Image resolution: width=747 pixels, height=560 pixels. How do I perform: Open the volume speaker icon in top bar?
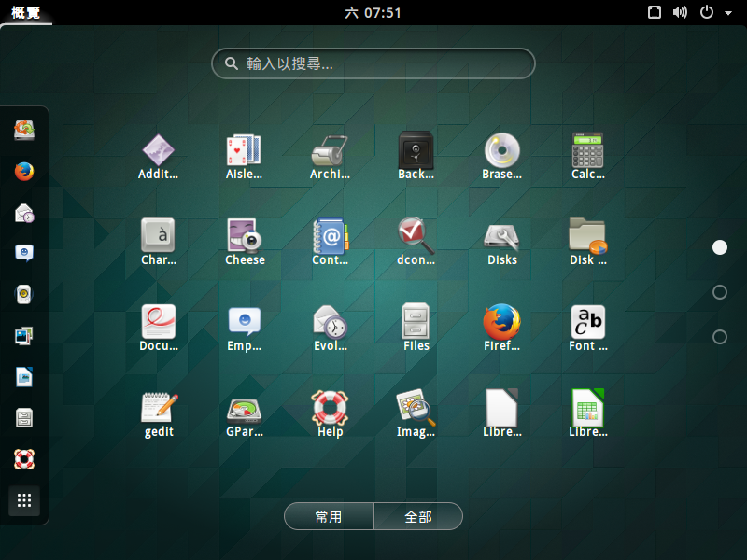[x=681, y=12]
